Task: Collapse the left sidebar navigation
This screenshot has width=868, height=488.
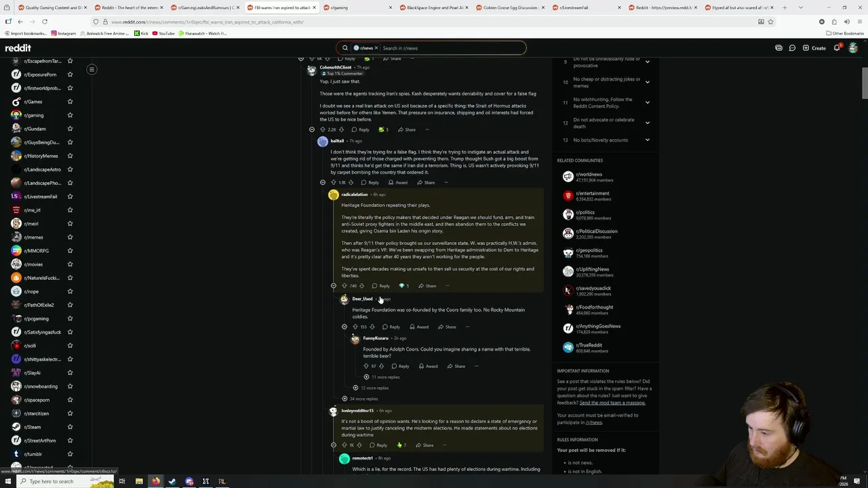Action: point(92,69)
